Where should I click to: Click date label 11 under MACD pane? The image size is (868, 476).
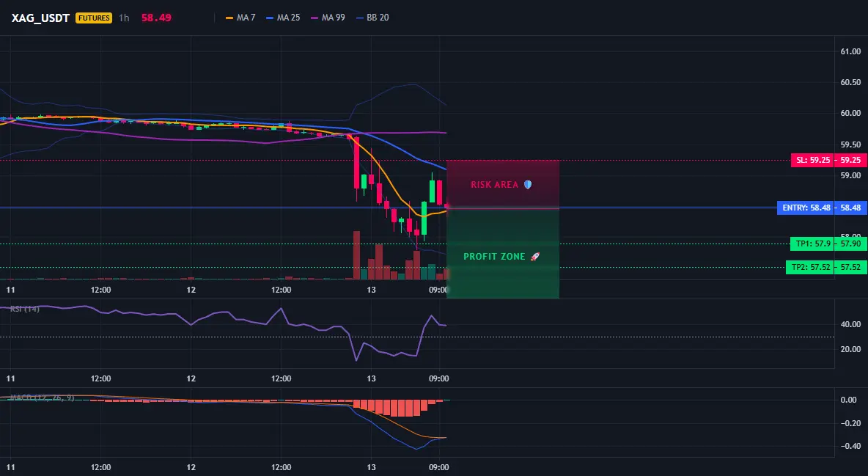point(10,467)
